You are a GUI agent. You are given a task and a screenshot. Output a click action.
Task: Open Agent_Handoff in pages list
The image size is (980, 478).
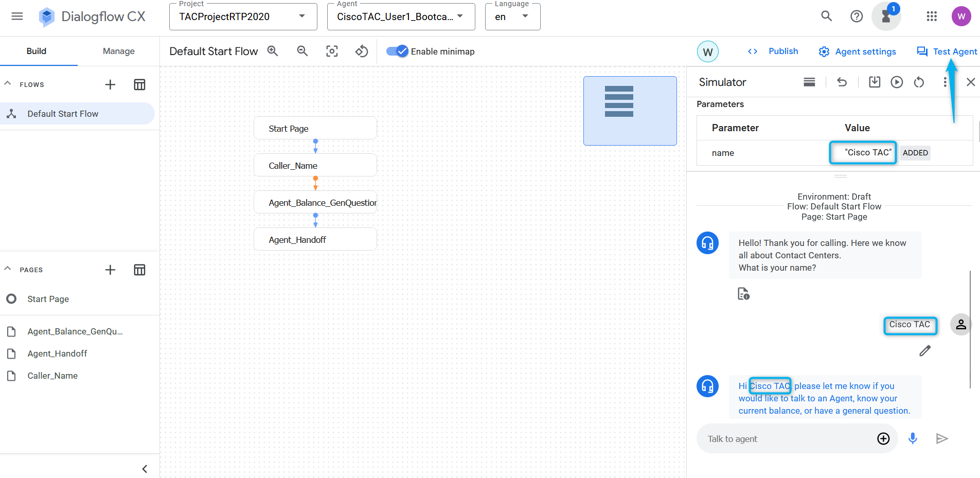(80, 353)
